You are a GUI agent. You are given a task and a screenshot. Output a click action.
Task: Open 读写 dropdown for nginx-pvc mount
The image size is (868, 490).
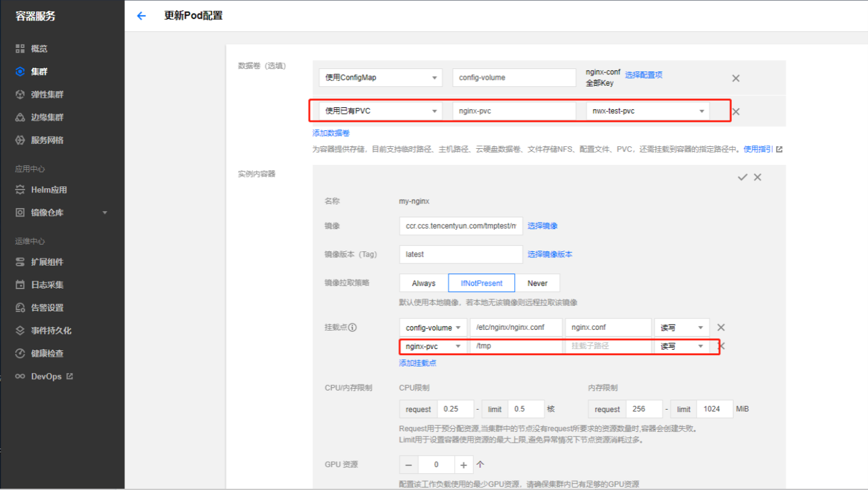pyautogui.click(x=682, y=346)
